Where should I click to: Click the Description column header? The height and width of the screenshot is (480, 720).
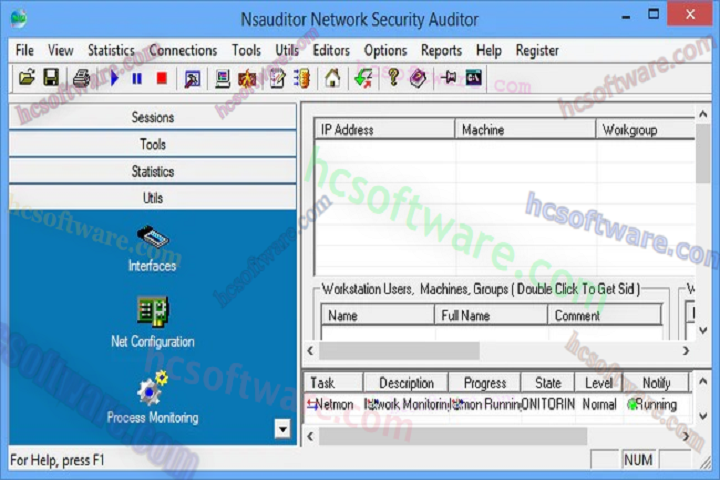[405, 382]
